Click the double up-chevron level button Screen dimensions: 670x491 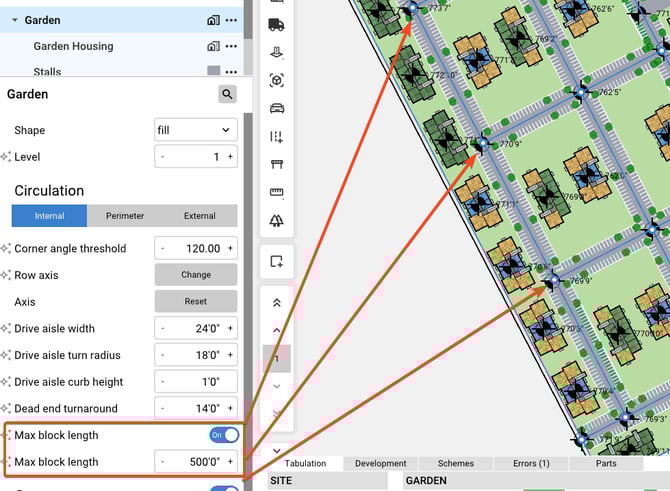pyautogui.click(x=277, y=302)
